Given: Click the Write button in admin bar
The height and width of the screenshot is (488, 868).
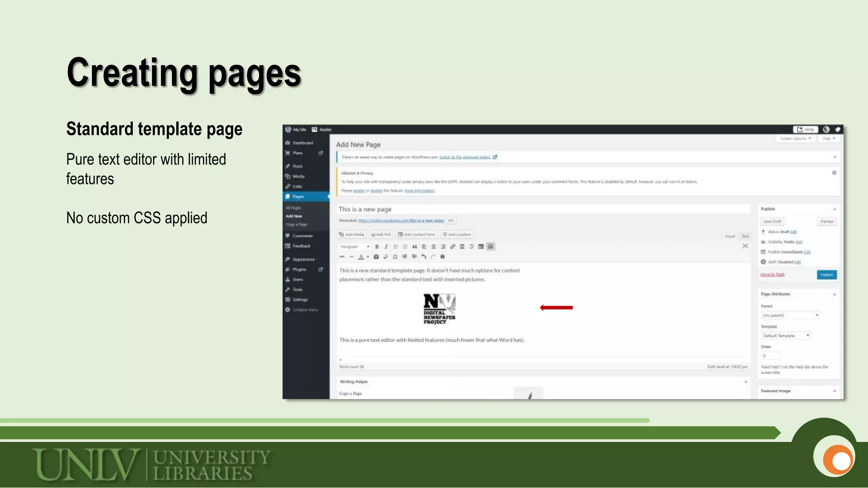Looking at the screenshot, I should [x=805, y=130].
